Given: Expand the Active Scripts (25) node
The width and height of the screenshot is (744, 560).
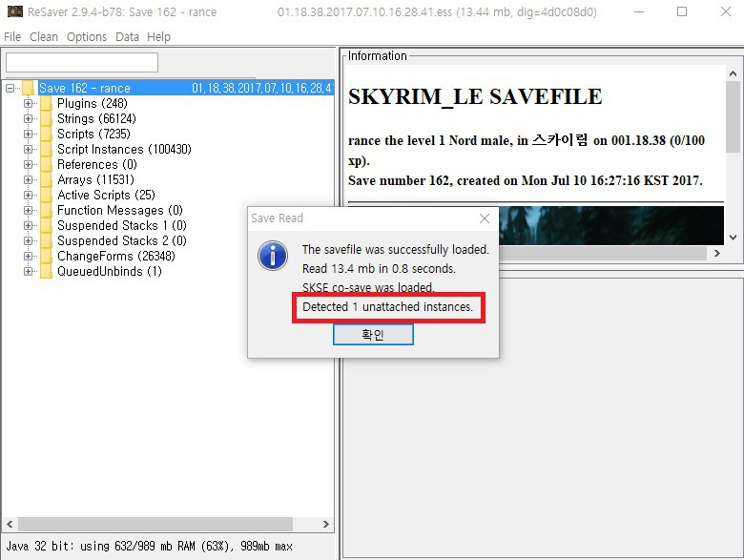Looking at the screenshot, I should coord(28,195).
